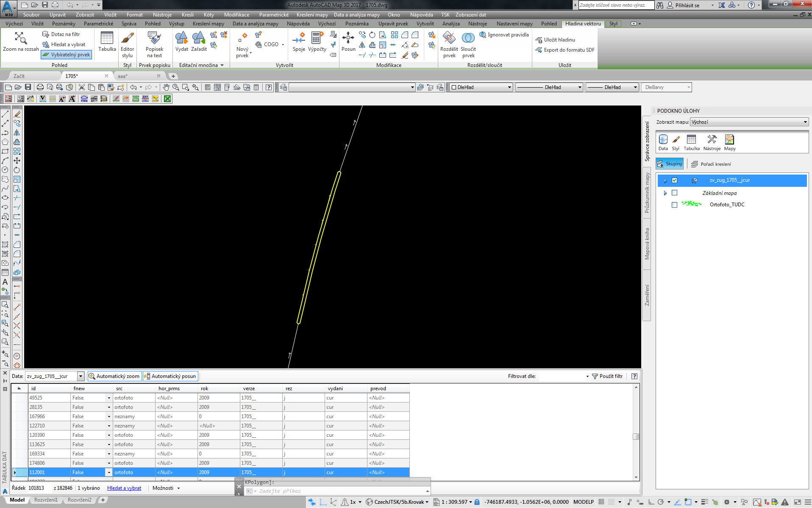Uncheck zv_zug_1705__jcur layer checkbox
The width and height of the screenshot is (812, 508).
(x=674, y=180)
